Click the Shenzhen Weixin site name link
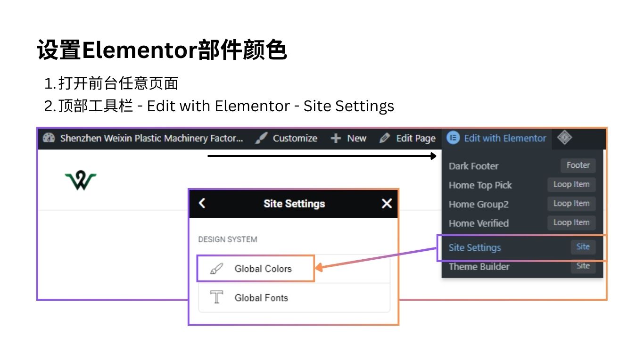 click(x=151, y=138)
